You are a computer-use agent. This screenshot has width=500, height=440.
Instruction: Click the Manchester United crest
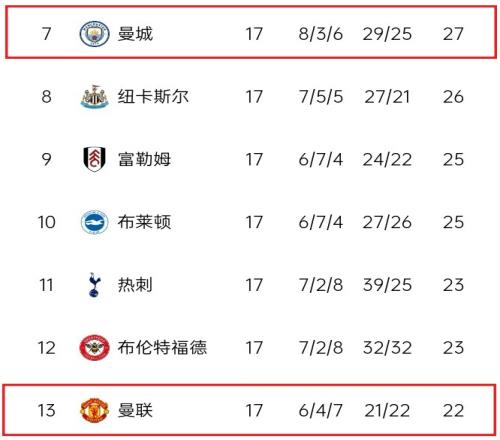[x=94, y=410]
